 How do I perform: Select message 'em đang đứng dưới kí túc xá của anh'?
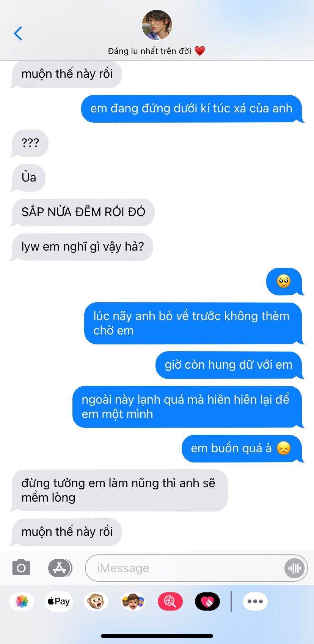pos(192,109)
